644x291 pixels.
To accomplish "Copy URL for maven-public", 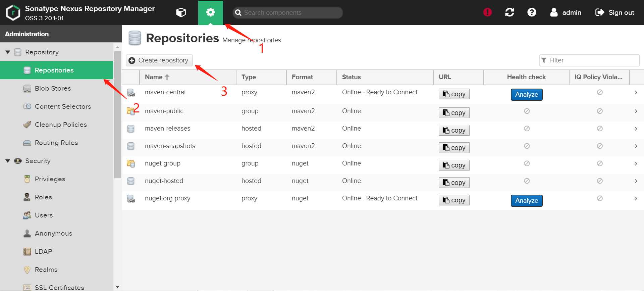I will [x=454, y=113].
